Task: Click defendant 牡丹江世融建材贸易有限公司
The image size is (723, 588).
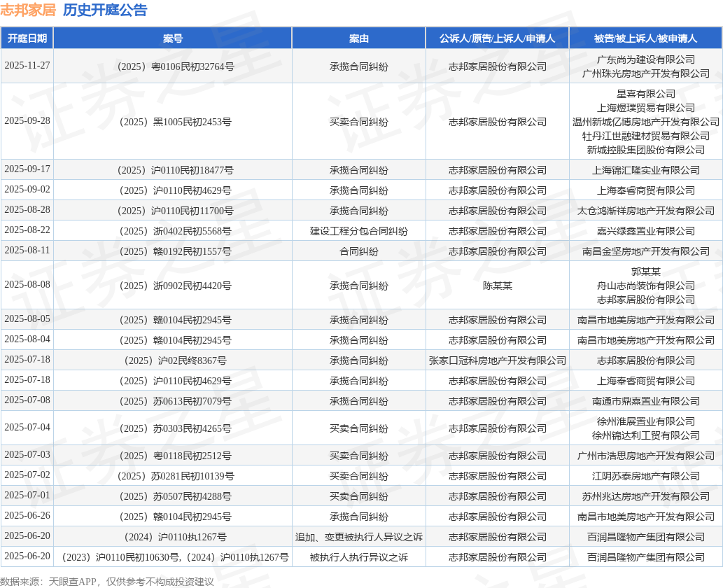Action: (x=646, y=136)
